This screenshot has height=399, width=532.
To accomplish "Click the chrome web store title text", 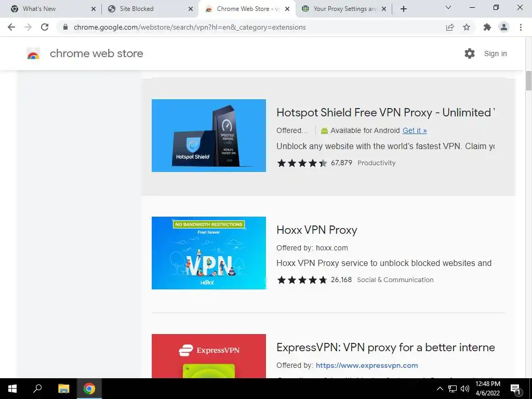I will pos(96,54).
